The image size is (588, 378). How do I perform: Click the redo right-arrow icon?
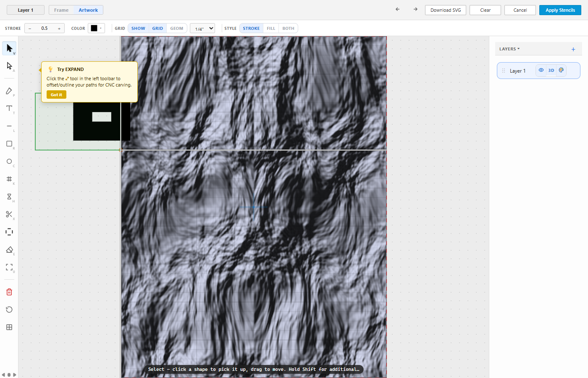point(415,9)
